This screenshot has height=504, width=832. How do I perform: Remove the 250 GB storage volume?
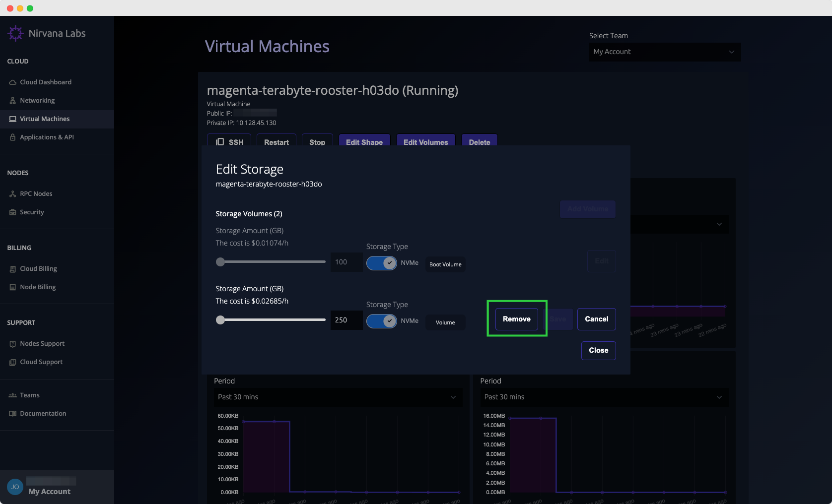tap(516, 319)
